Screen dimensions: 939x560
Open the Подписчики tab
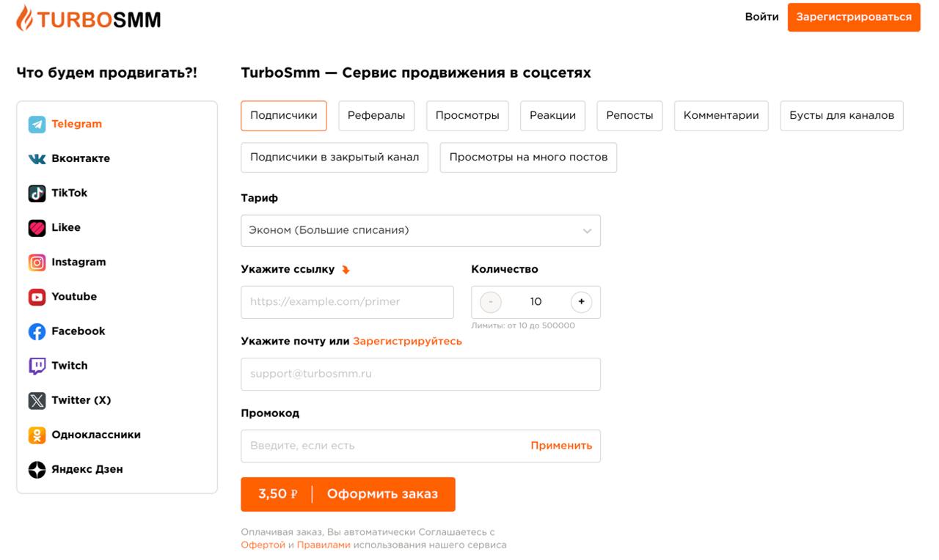click(x=284, y=116)
